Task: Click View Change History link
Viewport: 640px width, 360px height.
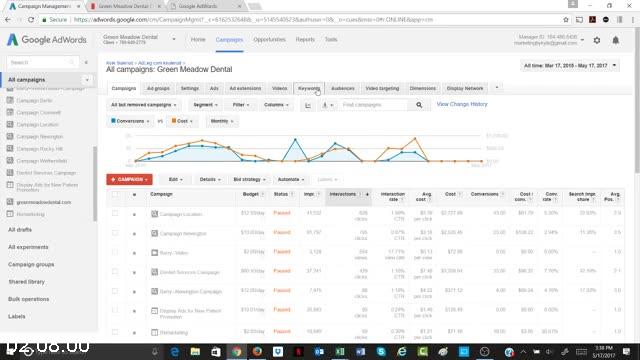Action: pos(462,104)
